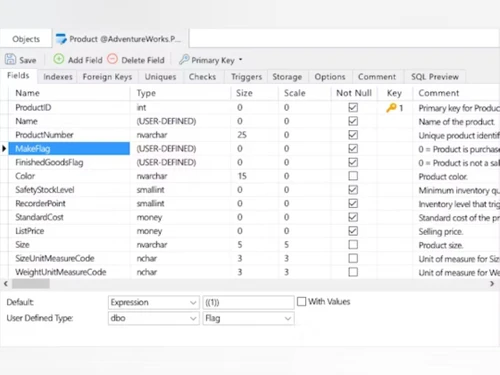
Task: Click the size value 15 for Color
Action: coord(242,176)
